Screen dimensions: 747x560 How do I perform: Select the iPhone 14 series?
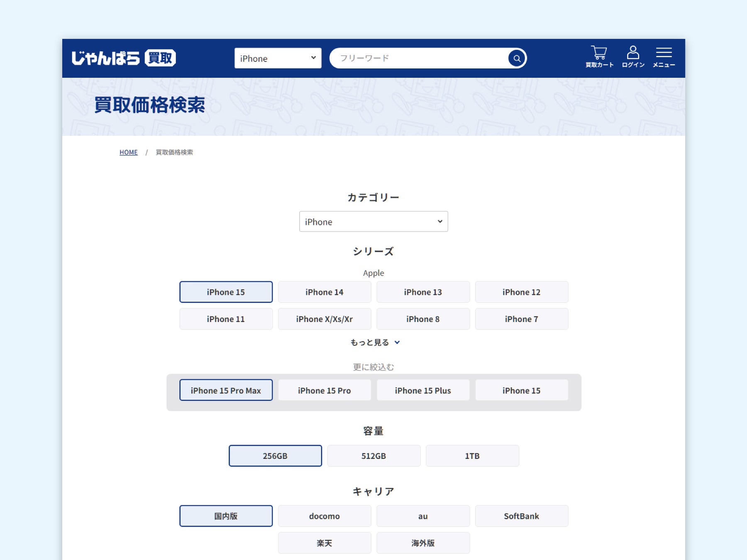325,292
